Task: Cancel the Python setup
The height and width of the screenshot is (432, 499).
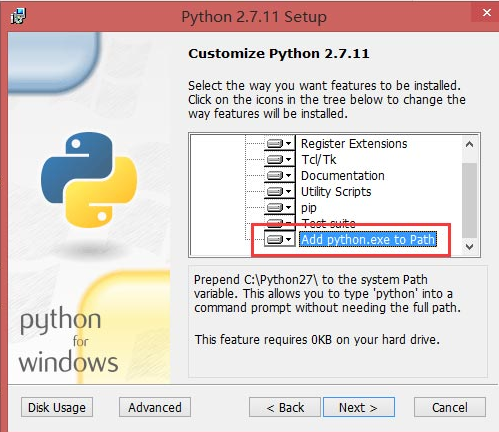Action: pyautogui.click(x=450, y=407)
